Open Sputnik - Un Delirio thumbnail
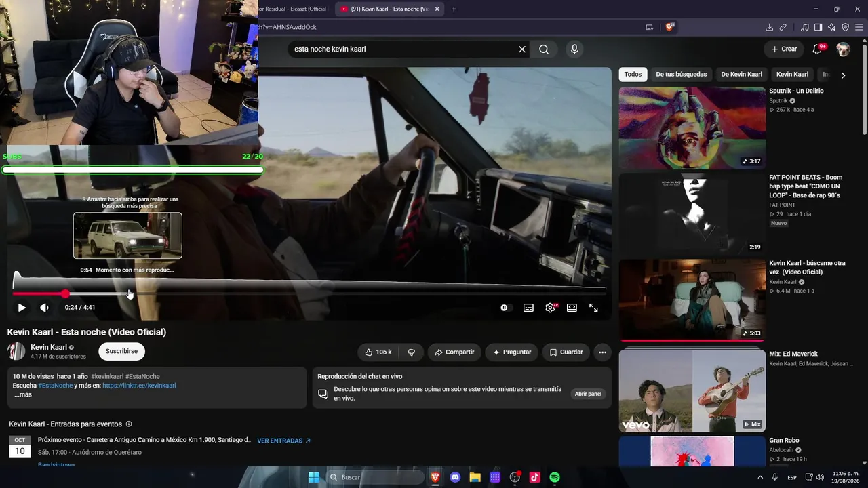Image resolution: width=868 pixels, height=488 pixels. click(692, 127)
